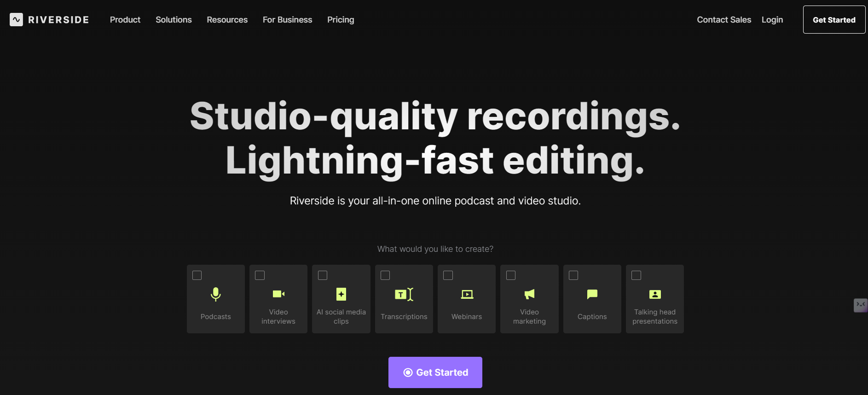This screenshot has height=395, width=868.
Task: Open the Product menu
Action: pyautogui.click(x=125, y=20)
